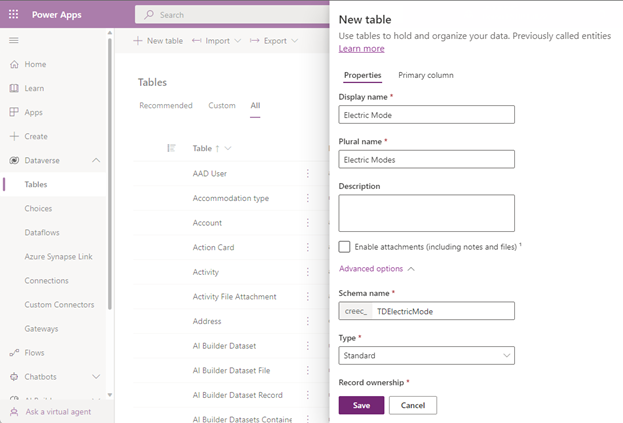623x423 pixels.
Task: Open the Type dropdown showing Standard
Action: [427, 355]
